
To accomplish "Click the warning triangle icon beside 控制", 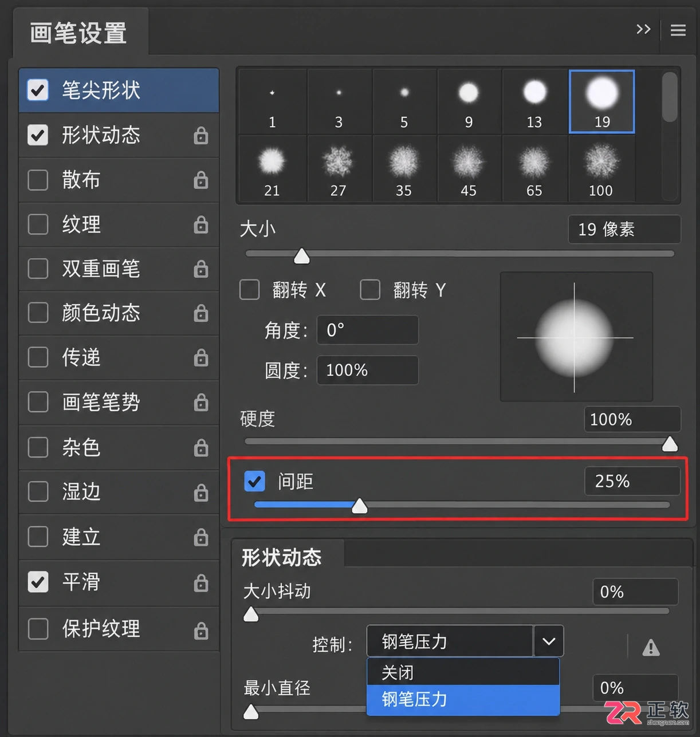I will point(651,648).
